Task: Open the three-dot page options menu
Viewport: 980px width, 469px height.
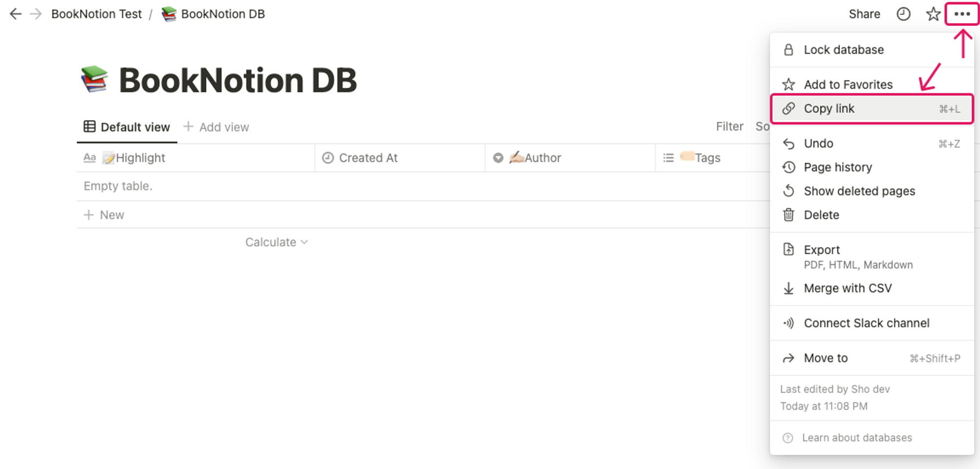Action: (962, 14)
